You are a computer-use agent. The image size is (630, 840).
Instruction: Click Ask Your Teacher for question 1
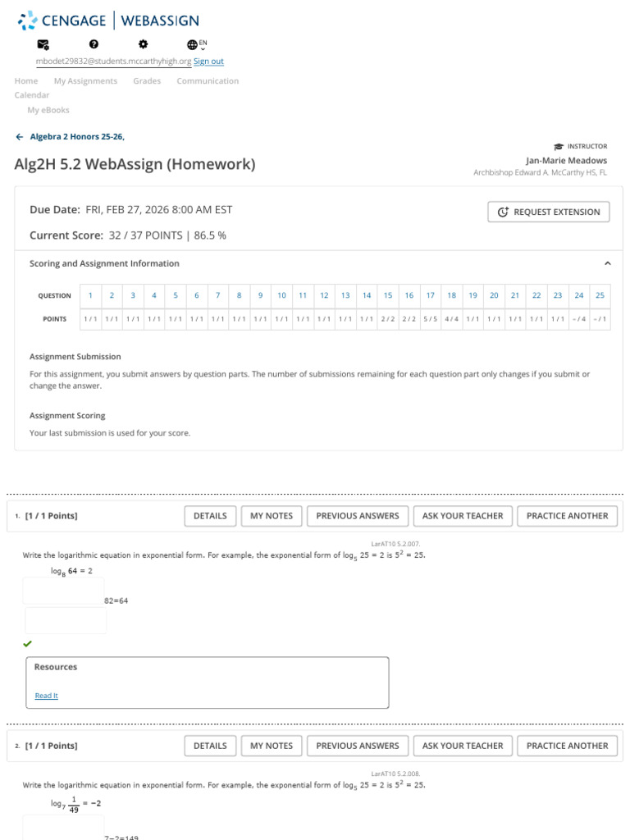[463, 516]
